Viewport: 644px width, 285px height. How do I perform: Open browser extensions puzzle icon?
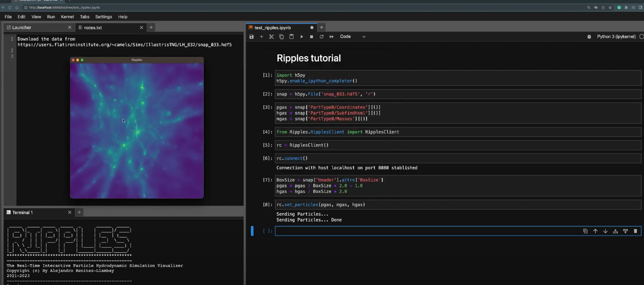(626, 7)
